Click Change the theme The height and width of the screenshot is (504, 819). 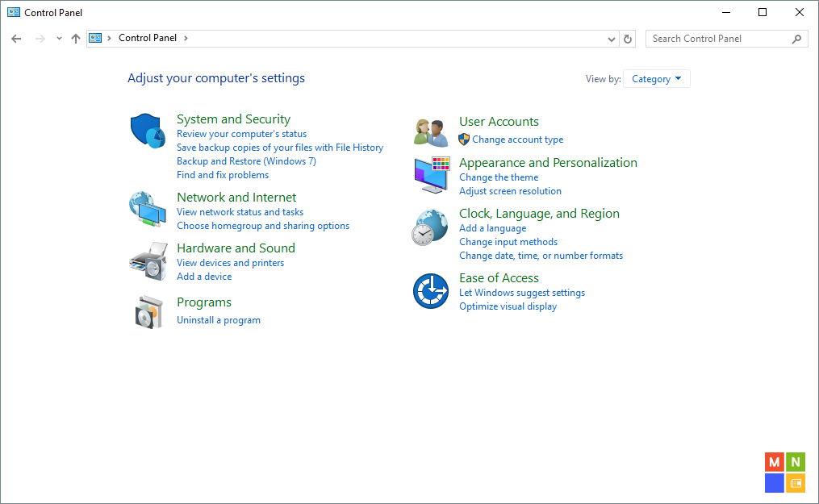pyautogui.click(x=499, y=177)
